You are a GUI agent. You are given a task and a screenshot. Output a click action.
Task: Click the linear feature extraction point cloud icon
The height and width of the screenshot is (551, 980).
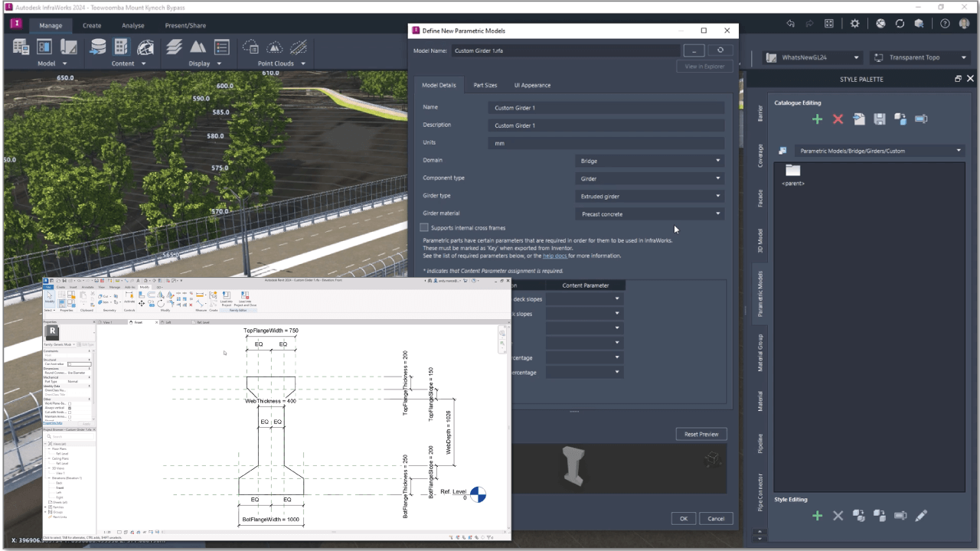point(298,47)
